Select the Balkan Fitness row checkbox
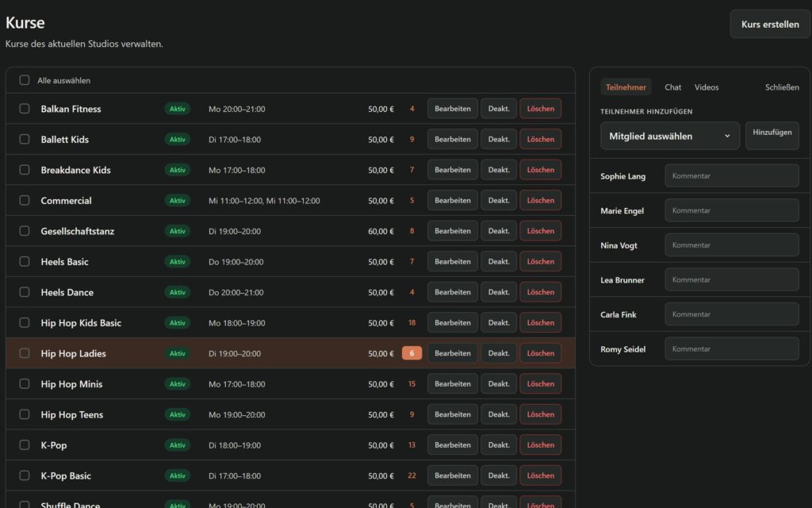The width and height of the screenshot is (812, 508). tap(25, 108)
